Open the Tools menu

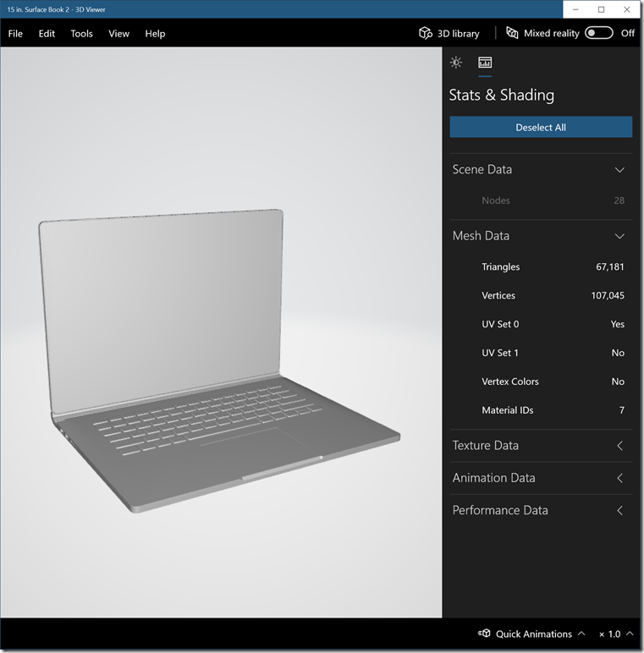point(81,34)
